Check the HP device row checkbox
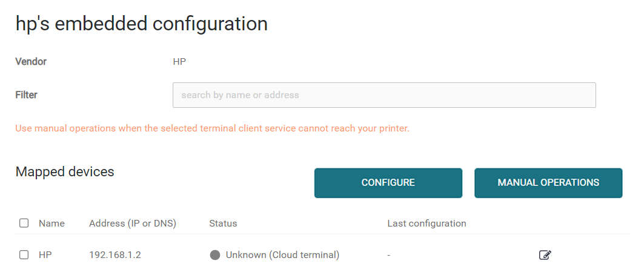 (24, 255)
